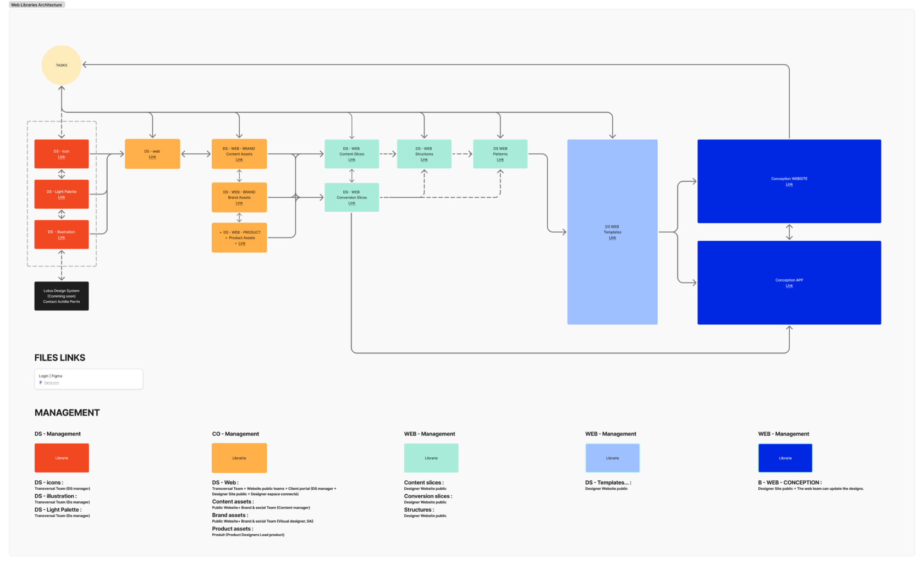Follow the Link in the DS - web box
The height and width of the screenshot is (565, 924).
coord(152,157)
